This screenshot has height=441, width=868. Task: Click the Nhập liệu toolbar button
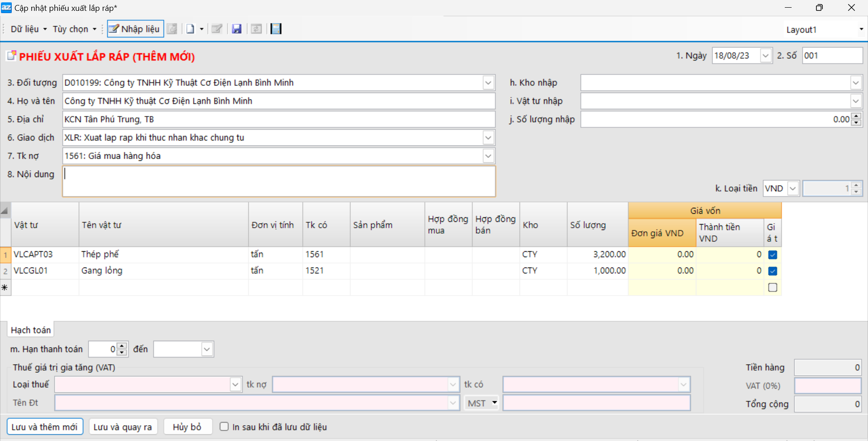[134, 29]
